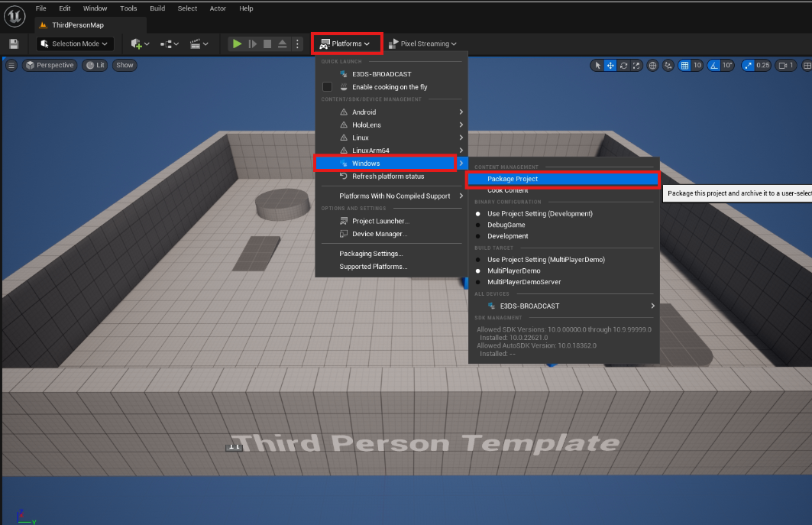The height and width of the screenshot is (525, 812).
Task: Click Package Project menu entry
Action: [x=513, y=179]
